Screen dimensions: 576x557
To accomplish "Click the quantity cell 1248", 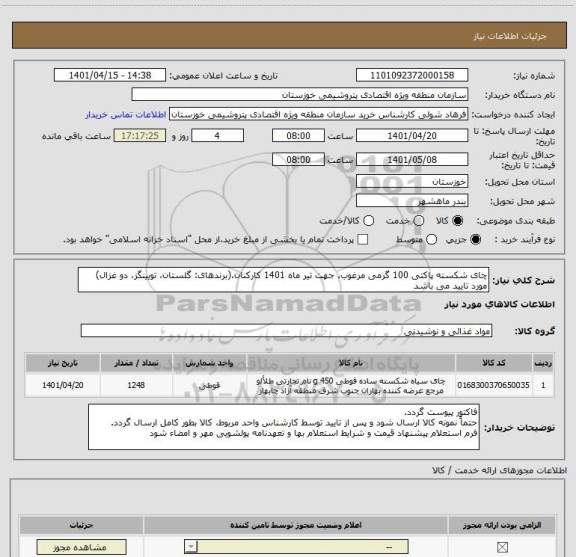I will (136, 385).
